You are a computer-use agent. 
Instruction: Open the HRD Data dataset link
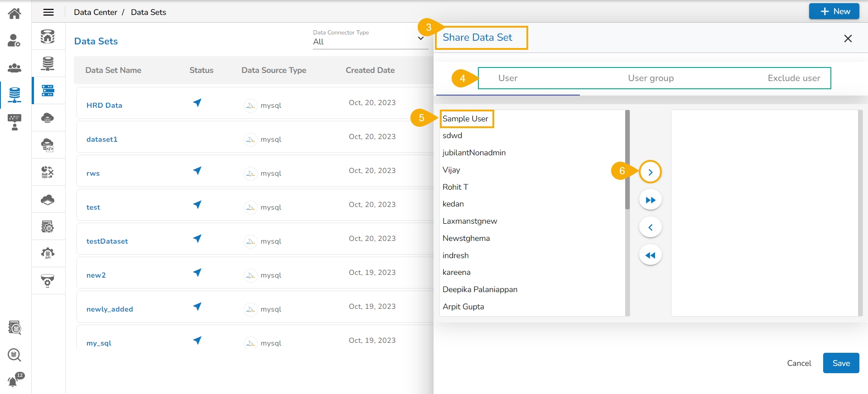[104, 105]
